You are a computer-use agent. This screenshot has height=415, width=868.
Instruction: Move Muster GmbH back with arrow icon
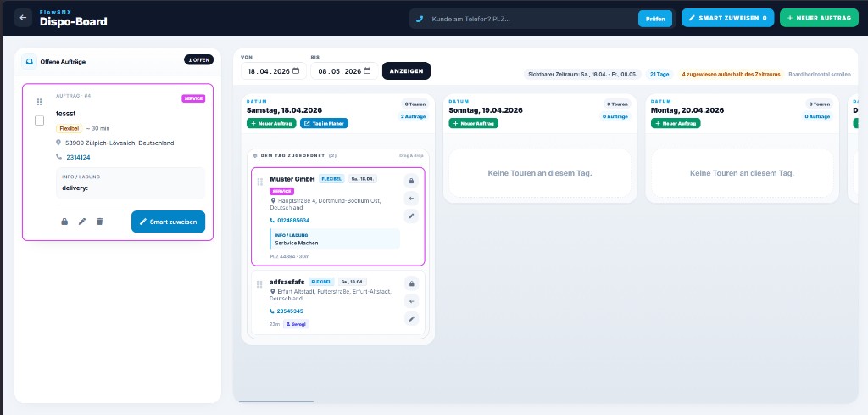(x=411, y=199)
